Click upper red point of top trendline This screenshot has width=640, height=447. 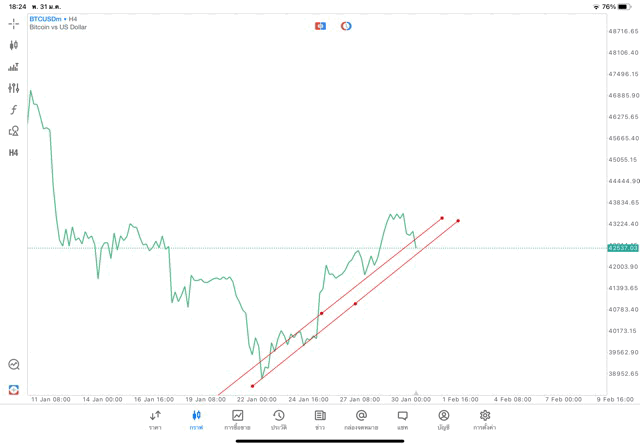[x=442, y=218]
